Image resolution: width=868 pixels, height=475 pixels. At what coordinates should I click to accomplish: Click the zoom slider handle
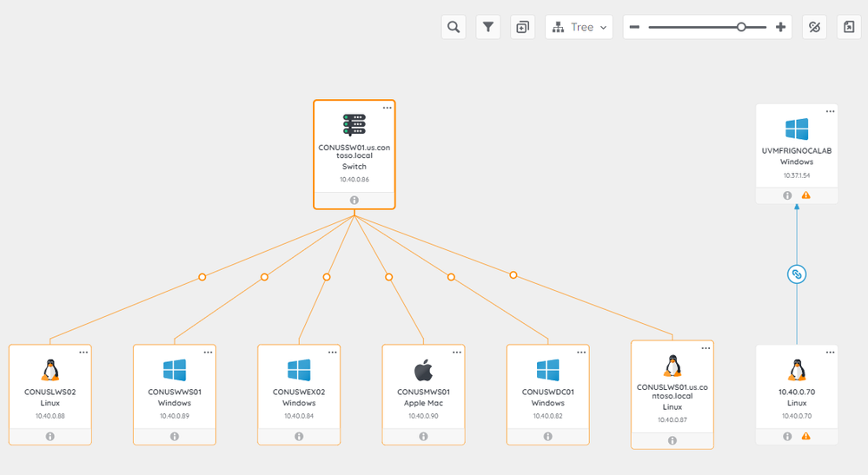point(741,27)
